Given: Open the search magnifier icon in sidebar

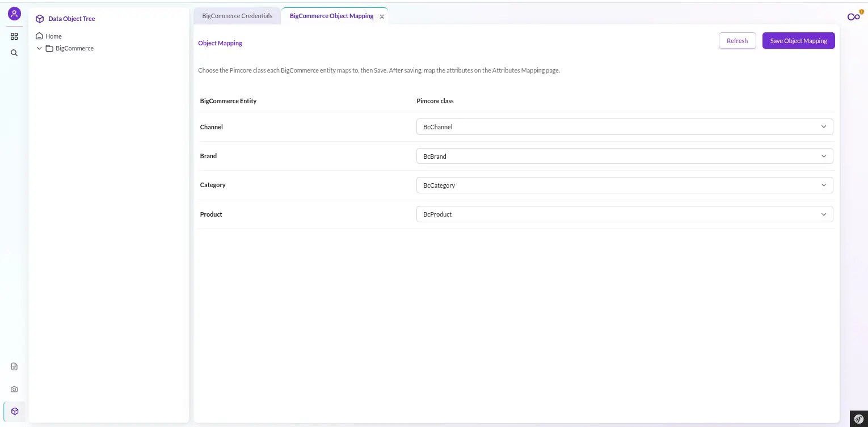Looking at the screenshot, I should coord(14,53).
